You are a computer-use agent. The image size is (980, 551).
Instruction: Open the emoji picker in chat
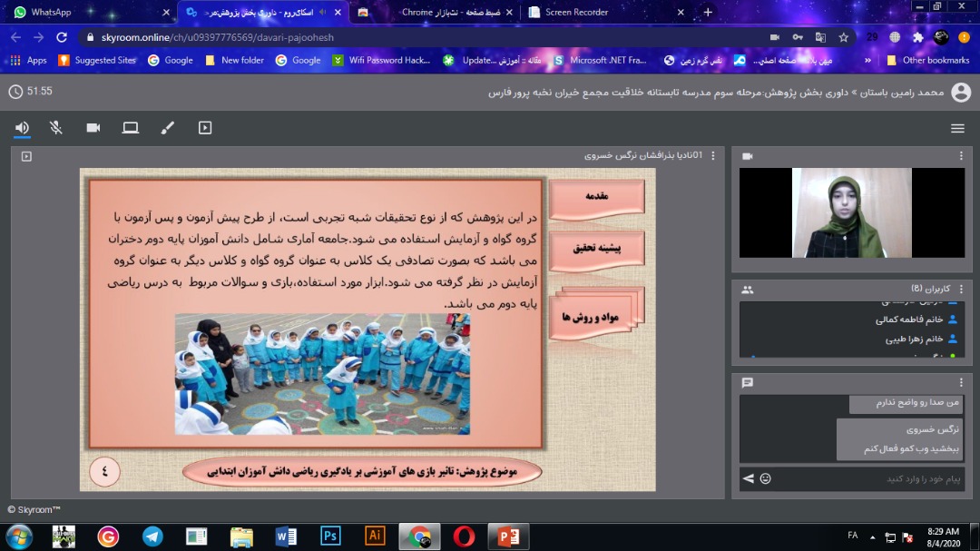point(766,478)
